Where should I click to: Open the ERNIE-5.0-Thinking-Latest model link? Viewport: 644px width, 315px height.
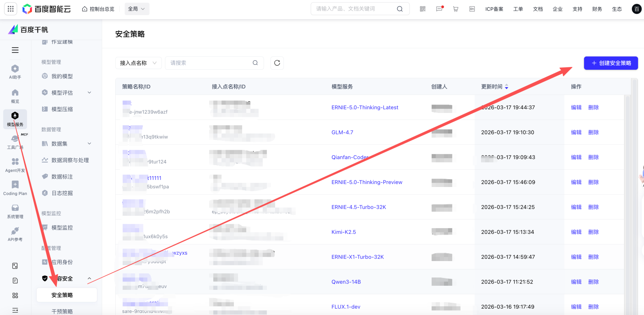click(x=365, y=108)
